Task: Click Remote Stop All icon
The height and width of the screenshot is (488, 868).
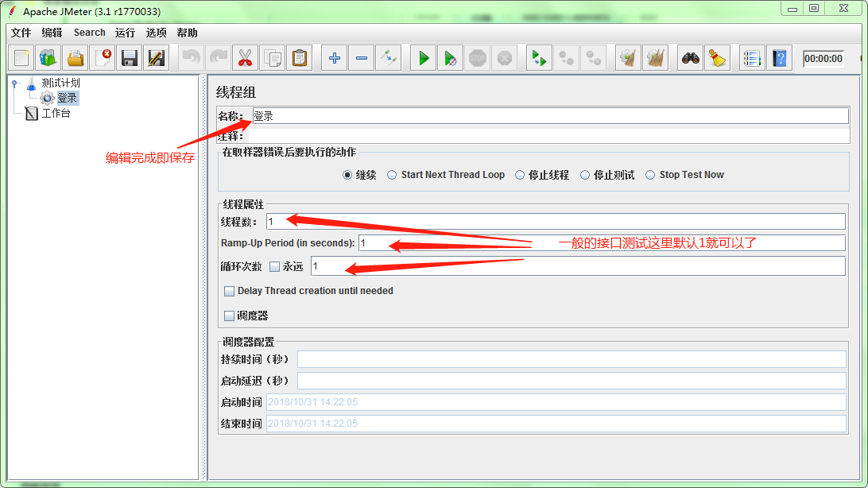Action: [x=566, y=58]
